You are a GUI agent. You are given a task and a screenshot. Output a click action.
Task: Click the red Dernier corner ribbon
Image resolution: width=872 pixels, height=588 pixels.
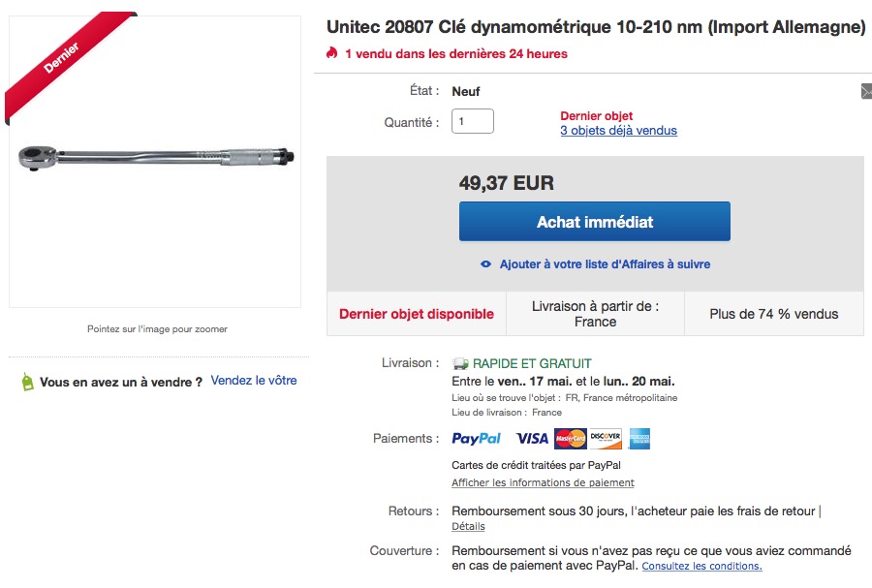[x=60, y=58]
